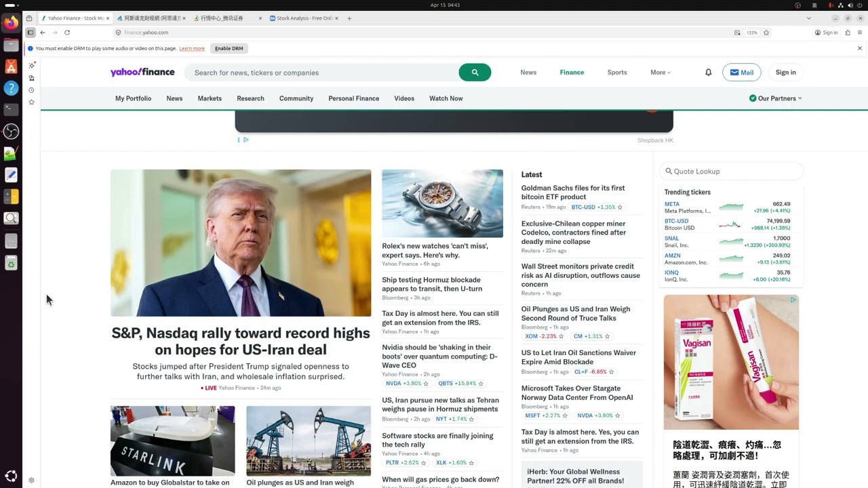
Task: Launch Firefox from the Ubuntu dock
Action: [11, 23]
